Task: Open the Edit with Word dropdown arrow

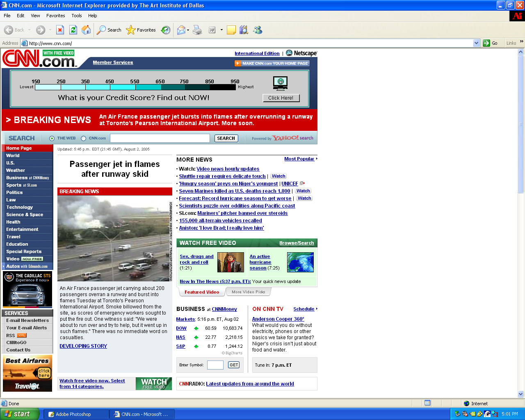Action: pos(221,30)
